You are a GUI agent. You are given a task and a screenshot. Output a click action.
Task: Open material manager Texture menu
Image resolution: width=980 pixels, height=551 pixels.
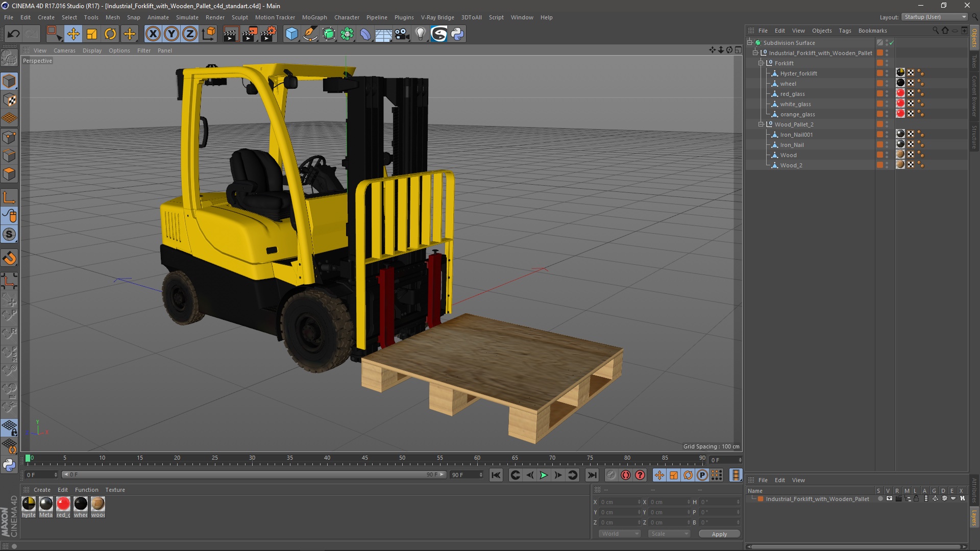click(115, 490)
